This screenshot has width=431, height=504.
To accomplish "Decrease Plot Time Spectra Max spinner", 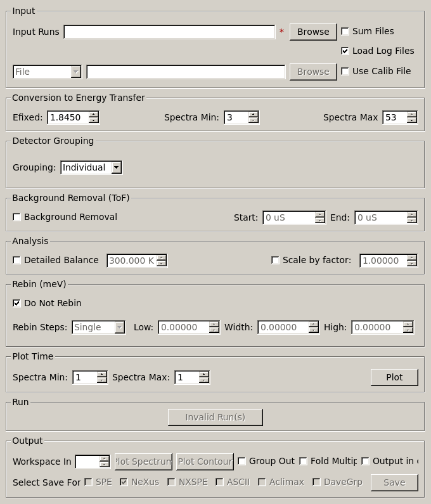I will [x=204, y=380].
